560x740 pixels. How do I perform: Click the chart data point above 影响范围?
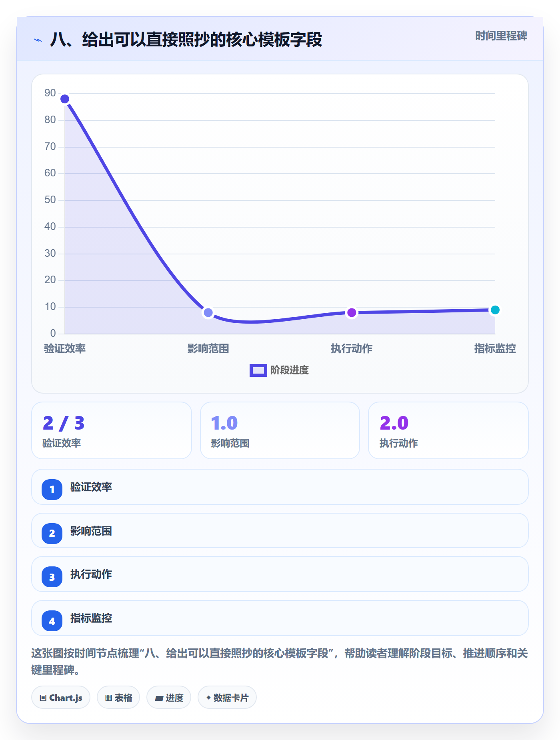208,312
